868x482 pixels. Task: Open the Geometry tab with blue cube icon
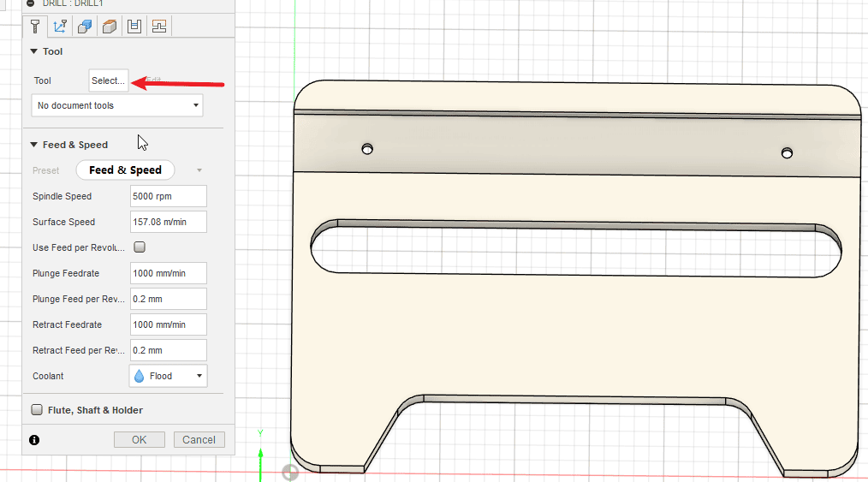[85, 27]
